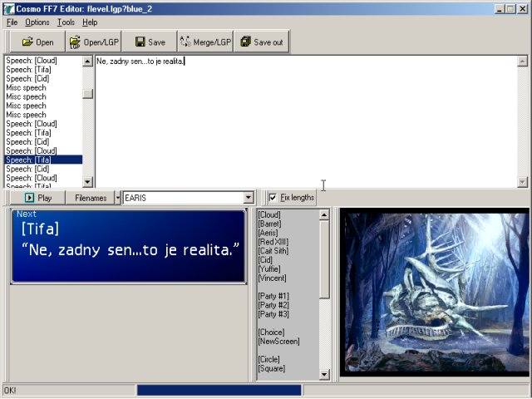Toggle the Fix lengths checkbox
Screen dimensions: 532x399
pyautogui.click(x=273, y=198)
